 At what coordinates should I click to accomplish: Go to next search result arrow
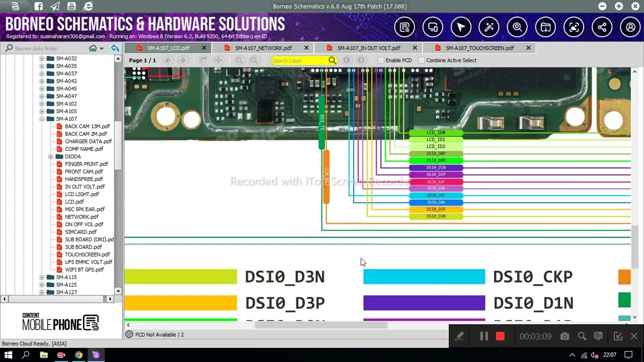[x=361, y=60]
